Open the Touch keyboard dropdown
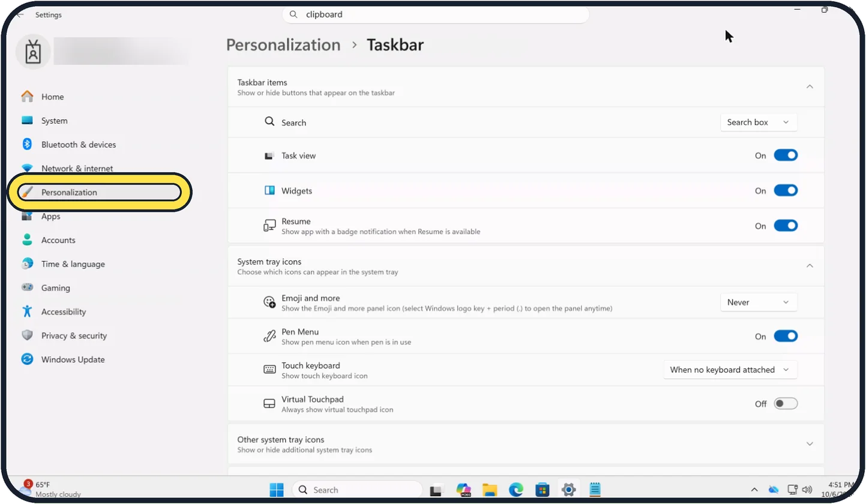The height and width of the screenshot is (504, 866). click(x=730, y=370)
